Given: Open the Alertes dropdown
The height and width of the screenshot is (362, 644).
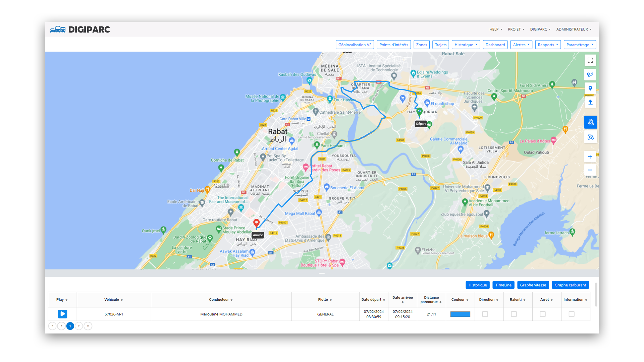Looking at the screenshot, I should pyautogui.click(x=521, y=45).
